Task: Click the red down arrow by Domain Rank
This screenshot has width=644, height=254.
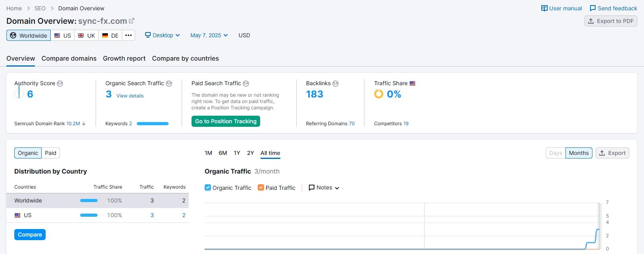Action: point(84,124)
